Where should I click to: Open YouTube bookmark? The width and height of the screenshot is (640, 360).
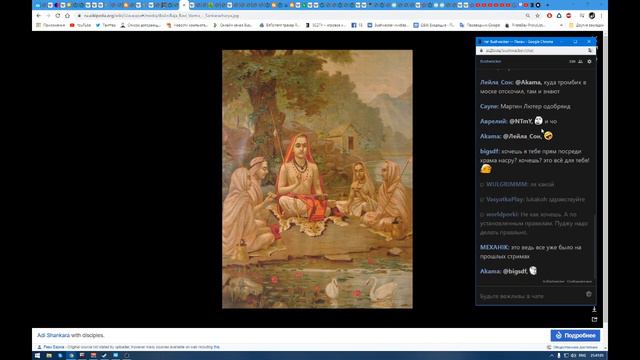[80, 25]
